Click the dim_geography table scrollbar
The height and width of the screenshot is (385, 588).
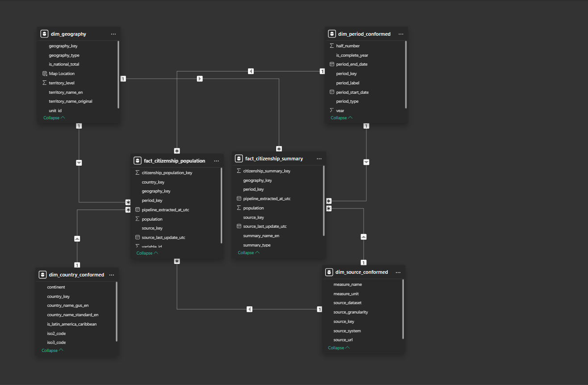coord(118,74)
